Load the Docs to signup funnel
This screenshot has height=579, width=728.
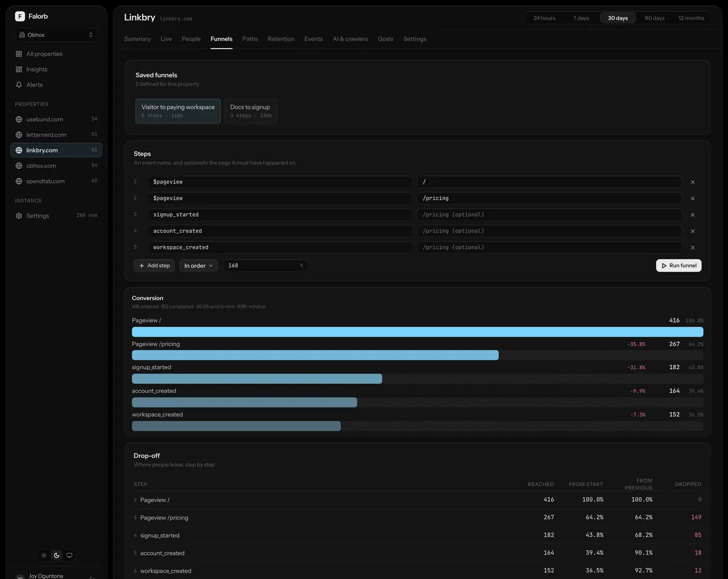pos(251,111)
